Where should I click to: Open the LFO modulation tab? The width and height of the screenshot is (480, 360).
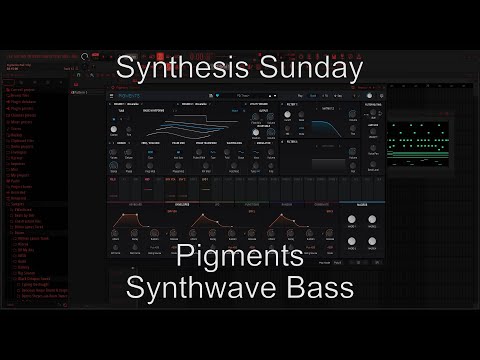click(x=217, y=204)
